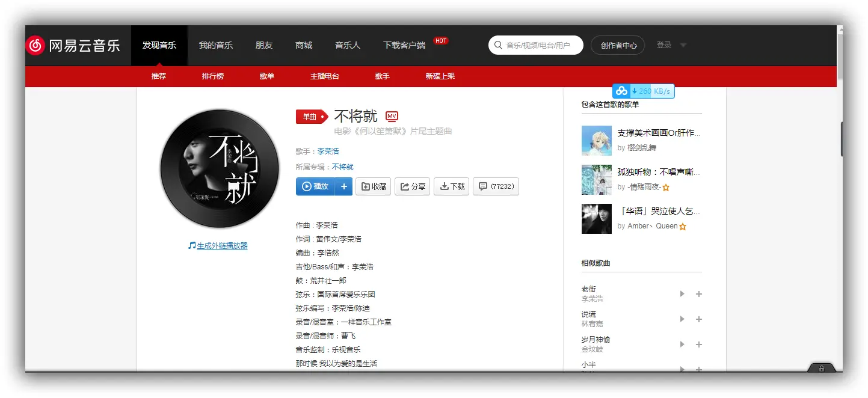
Task: Open playlist title 支撑美术画画Or肝作
Action: 659,133
